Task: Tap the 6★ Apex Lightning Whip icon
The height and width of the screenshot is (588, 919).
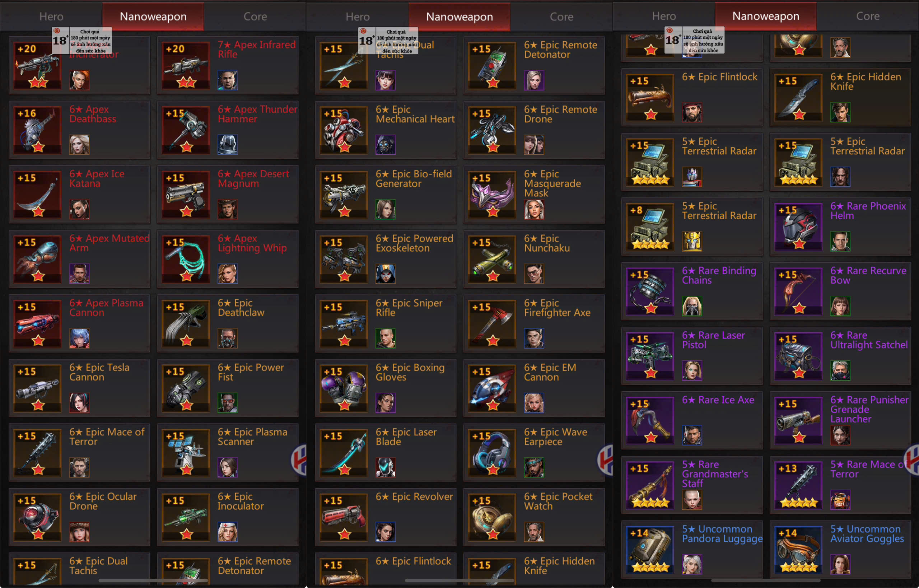Action: pyautogui.click(x=186, y=259)
